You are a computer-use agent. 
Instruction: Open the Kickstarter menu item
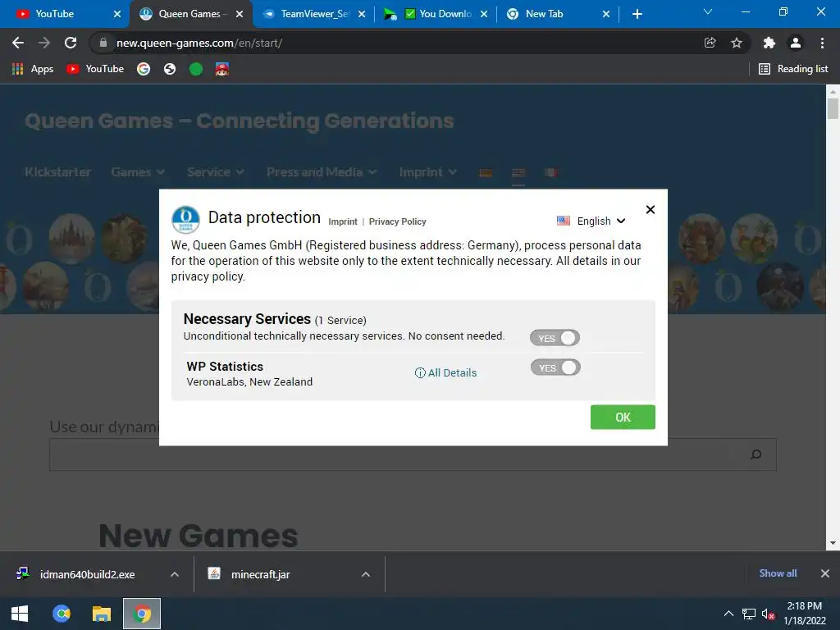coord(58,172)
